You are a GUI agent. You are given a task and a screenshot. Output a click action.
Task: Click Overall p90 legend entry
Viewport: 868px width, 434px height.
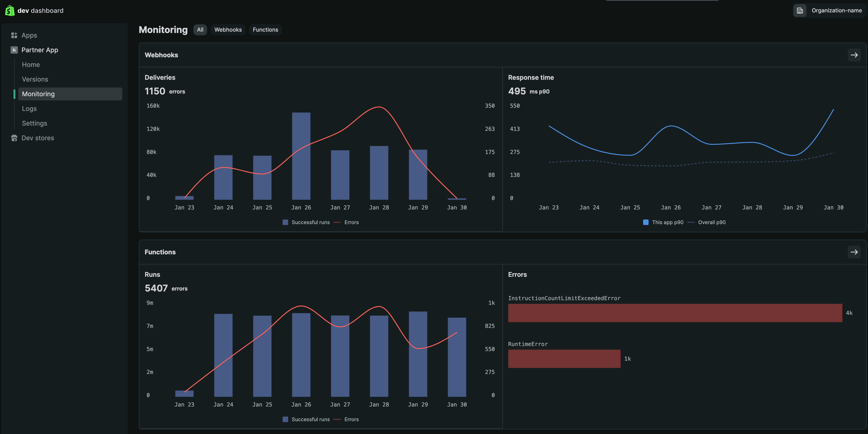tap(707, 222)
